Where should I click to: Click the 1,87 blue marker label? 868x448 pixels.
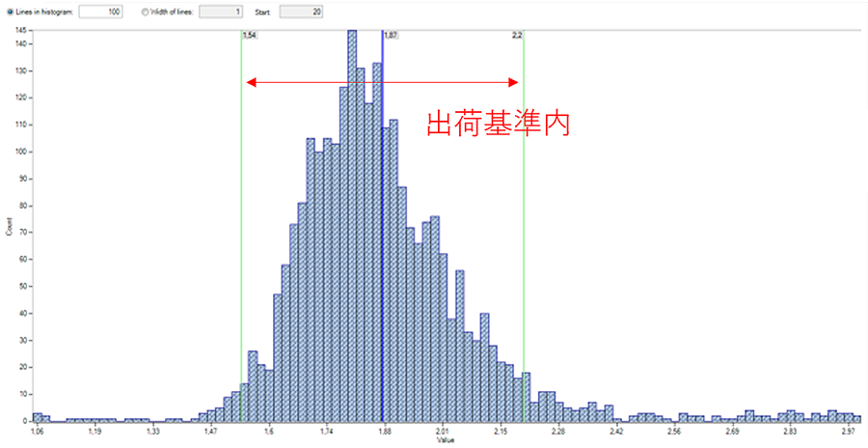point(391,35)
